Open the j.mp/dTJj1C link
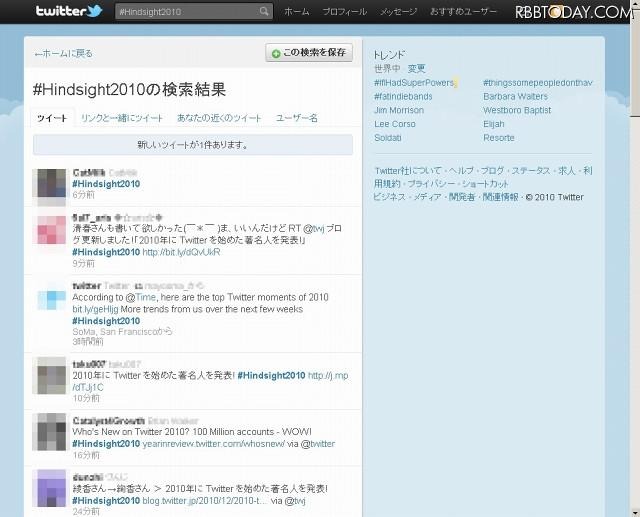Viewport: 640px width, 517px height. (328, 375)
